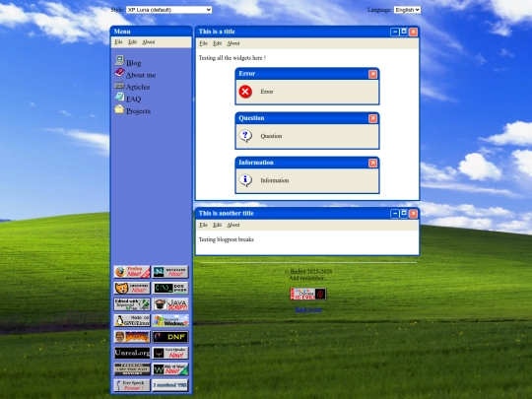Click the DNF badge
This screenshot has height=399, width=532.
[170, 337]
